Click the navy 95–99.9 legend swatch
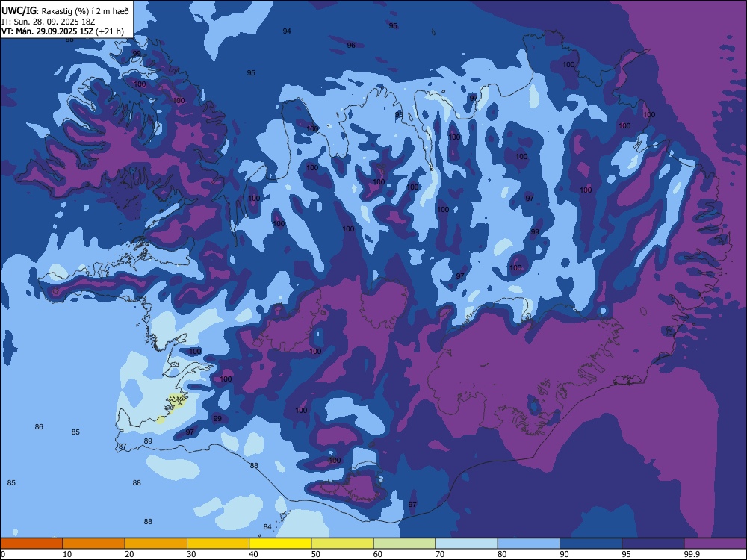This screenshot has height=560, width=747. point(653,544)
